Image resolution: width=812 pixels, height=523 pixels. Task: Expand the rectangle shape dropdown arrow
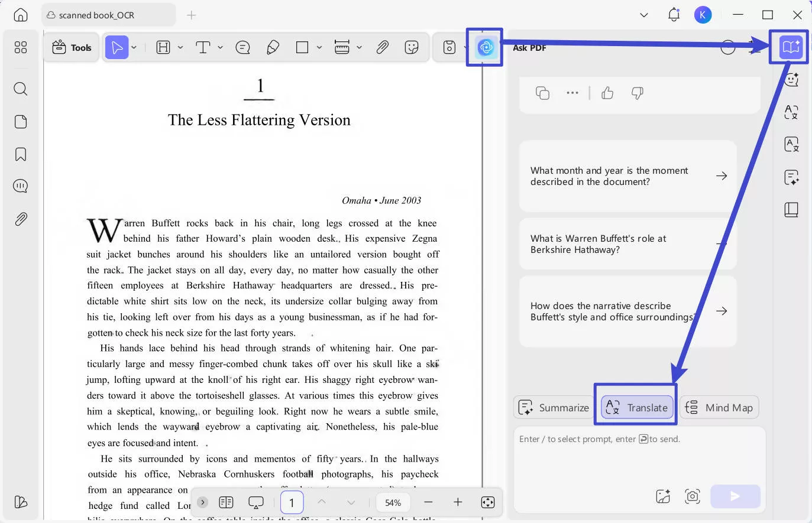click(319, 47)
